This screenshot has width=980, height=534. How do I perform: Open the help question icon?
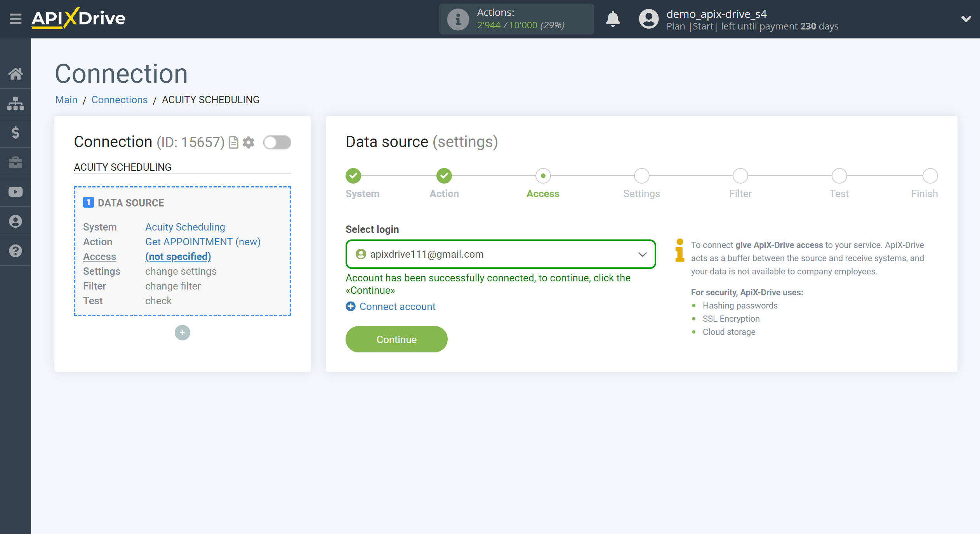click(16, 251)
